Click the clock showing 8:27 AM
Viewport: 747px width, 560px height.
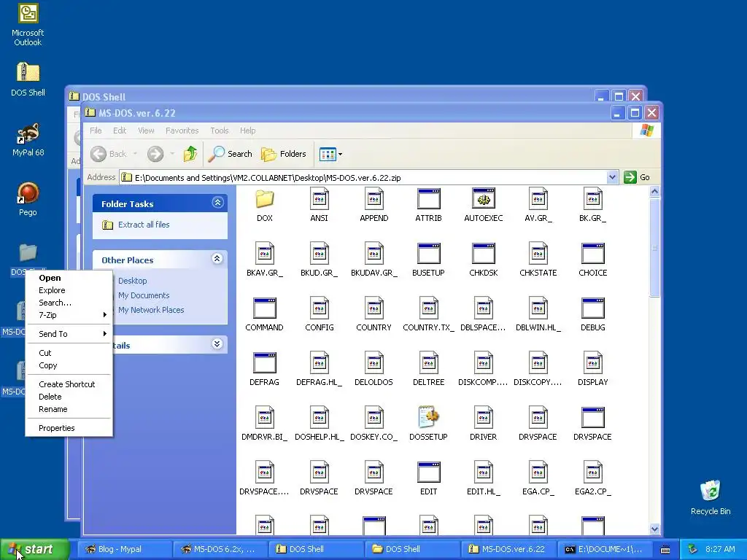tap(720, 549)
